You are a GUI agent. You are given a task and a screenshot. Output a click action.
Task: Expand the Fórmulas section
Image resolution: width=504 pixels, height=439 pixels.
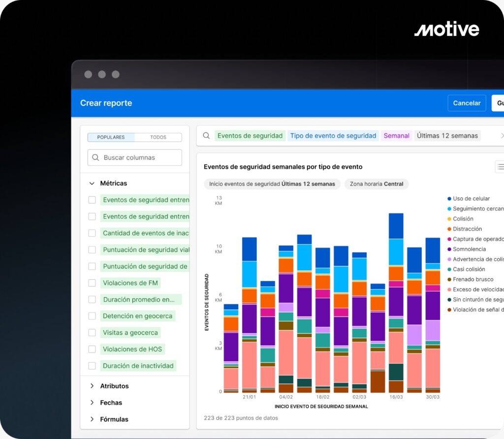point(92,419)
